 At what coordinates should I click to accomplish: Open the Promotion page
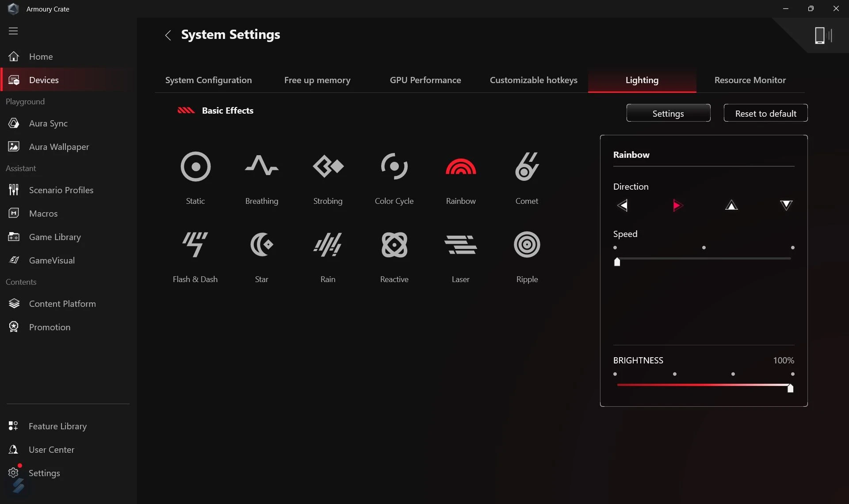point(69,327)
